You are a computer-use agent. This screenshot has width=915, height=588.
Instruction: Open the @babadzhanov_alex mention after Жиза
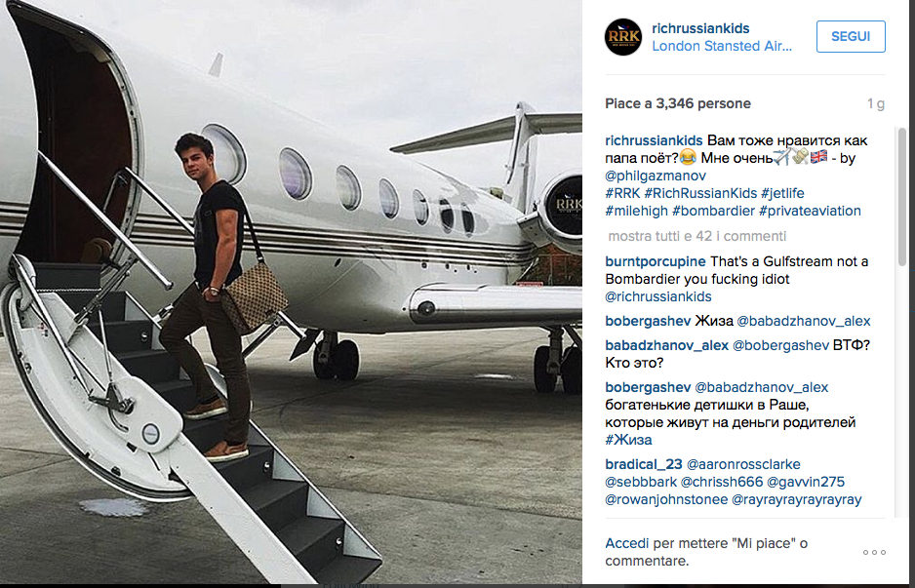803,321
